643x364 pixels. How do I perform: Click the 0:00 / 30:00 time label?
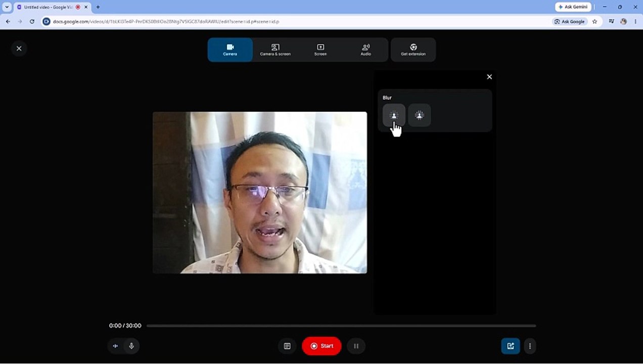coord(125,326)
